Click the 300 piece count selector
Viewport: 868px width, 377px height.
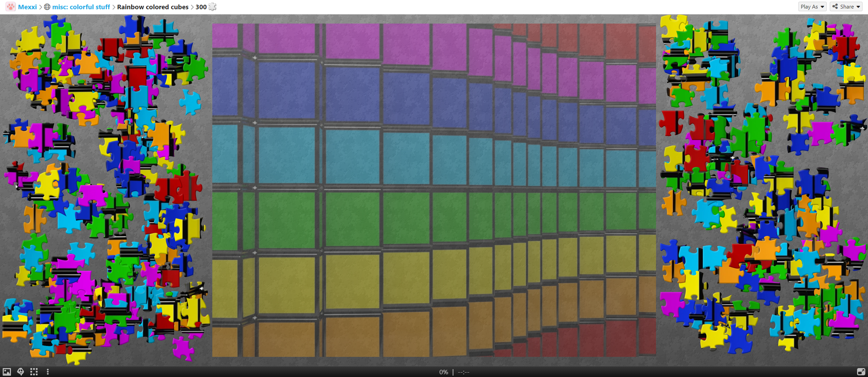pyautogui.click(x=201, y=7)
